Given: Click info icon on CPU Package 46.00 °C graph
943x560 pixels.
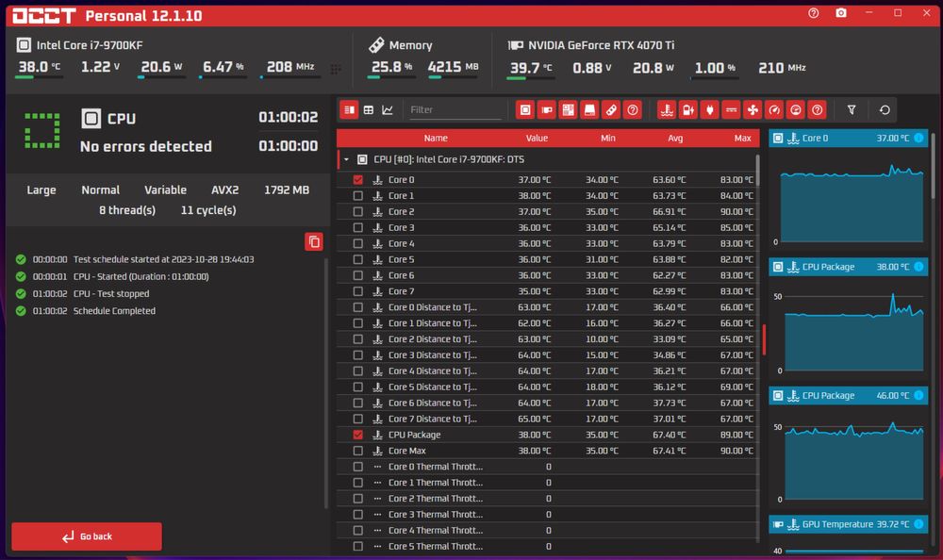Looking at the screenshot, I should (918, 395).
